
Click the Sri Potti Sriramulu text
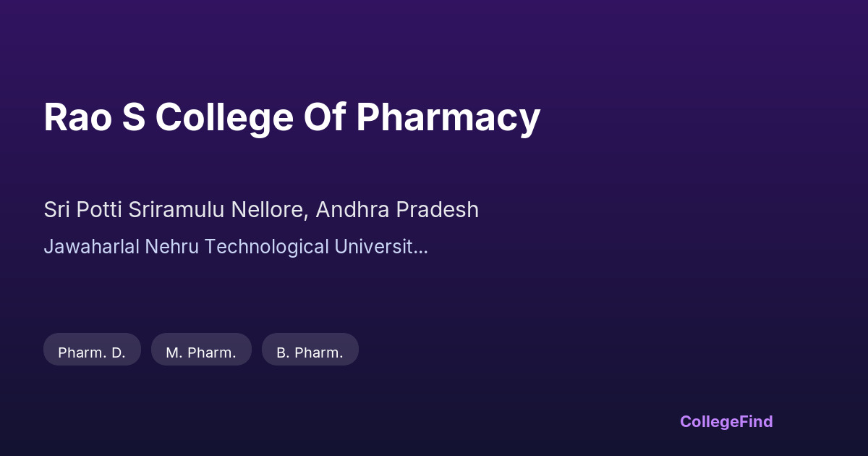[134, 210]
